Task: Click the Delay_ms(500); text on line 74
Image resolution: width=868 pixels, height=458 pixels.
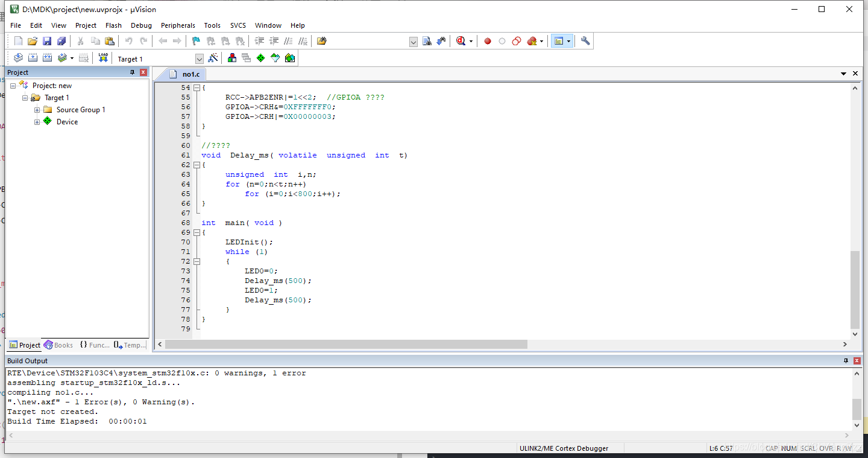Action: coord(278,281)
